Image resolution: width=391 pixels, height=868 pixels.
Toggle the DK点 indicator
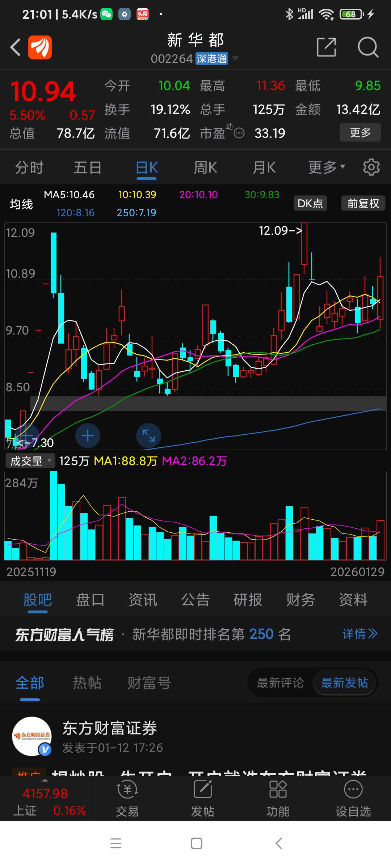tap(310, 203)
